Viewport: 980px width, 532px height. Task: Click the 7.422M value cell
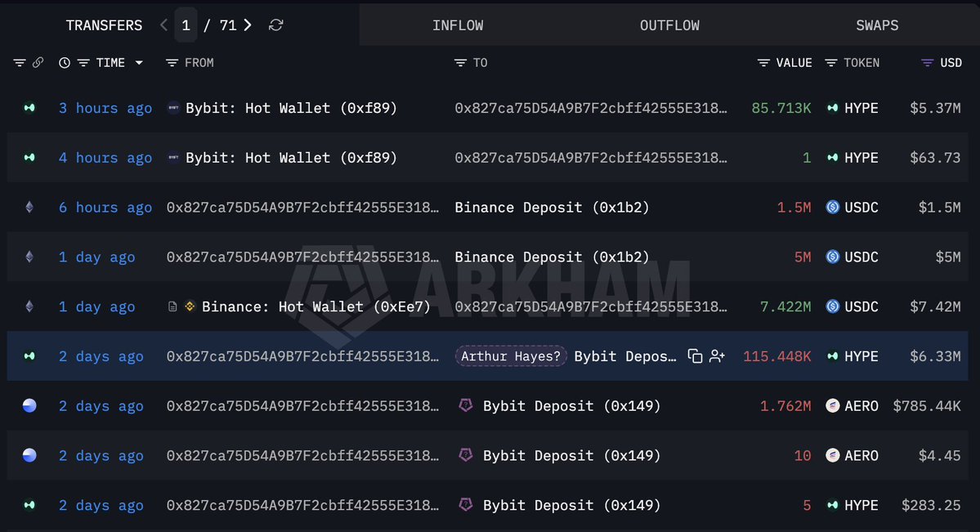pos(785,306)
